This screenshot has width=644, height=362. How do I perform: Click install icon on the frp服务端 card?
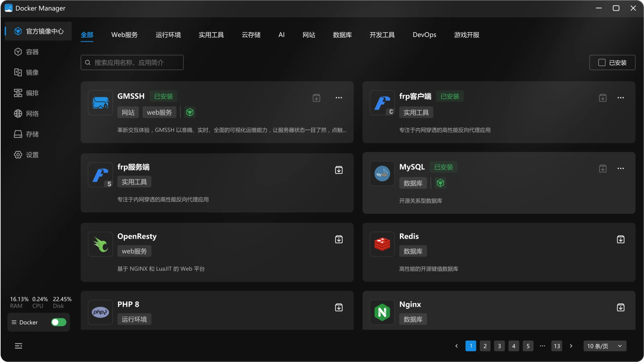(x=339, y=170)
